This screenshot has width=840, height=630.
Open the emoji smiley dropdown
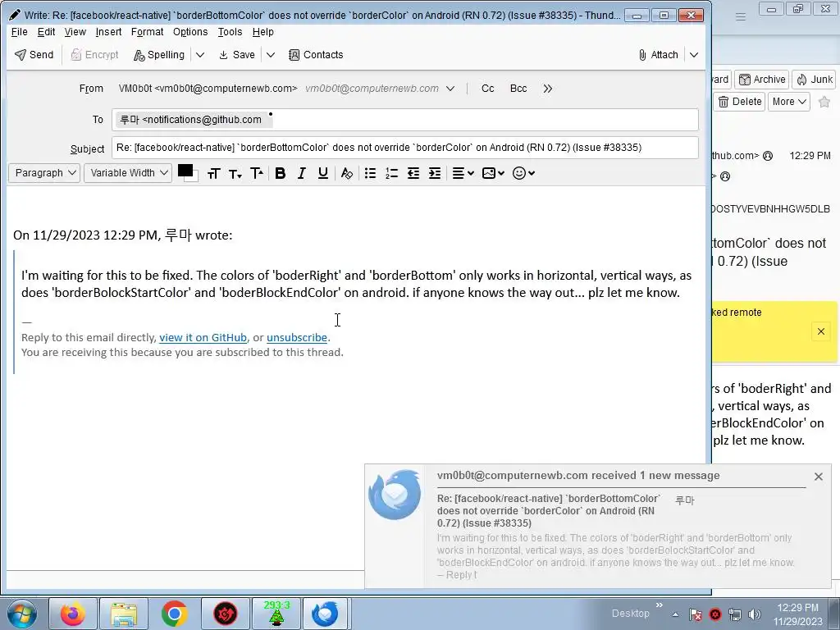pos(523,173)
